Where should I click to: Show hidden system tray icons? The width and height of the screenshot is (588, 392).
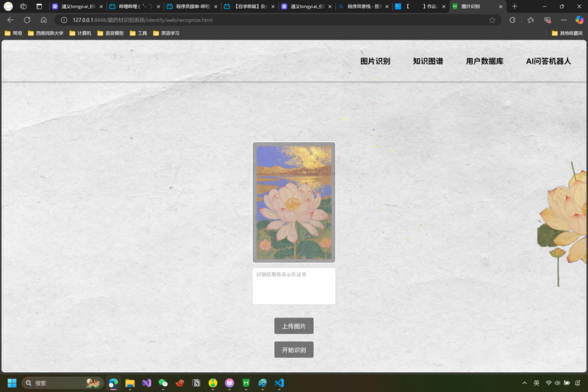(525, 383)
